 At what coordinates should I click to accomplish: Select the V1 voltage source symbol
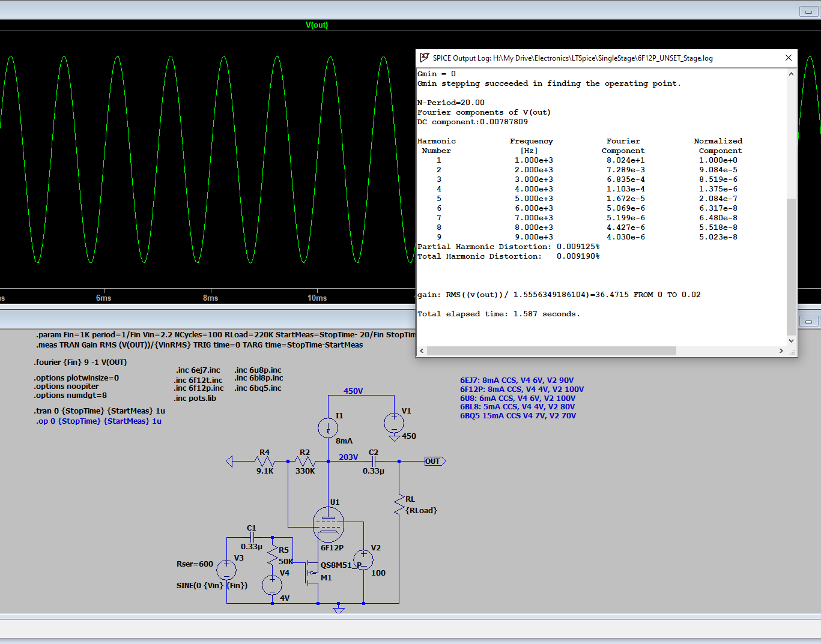pos(394,423)
